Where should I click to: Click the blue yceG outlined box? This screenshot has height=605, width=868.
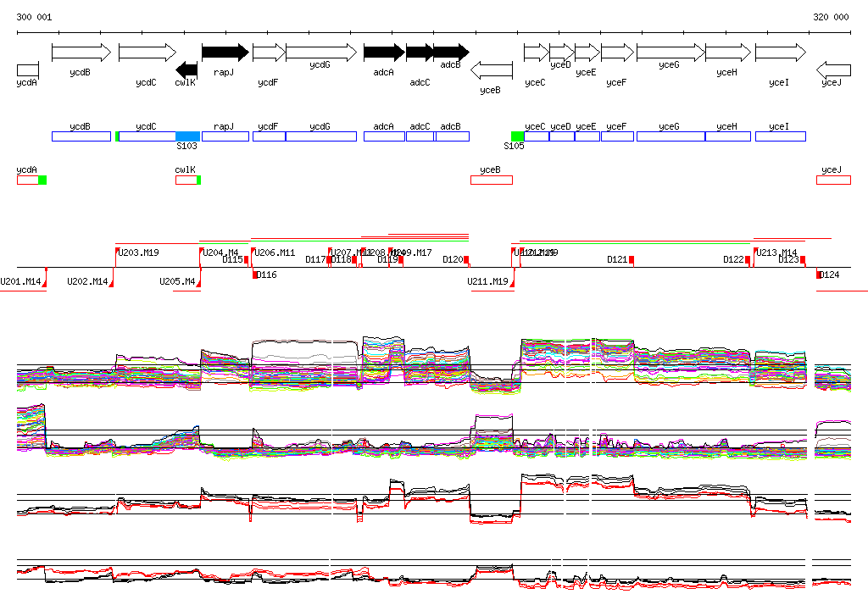671,136
